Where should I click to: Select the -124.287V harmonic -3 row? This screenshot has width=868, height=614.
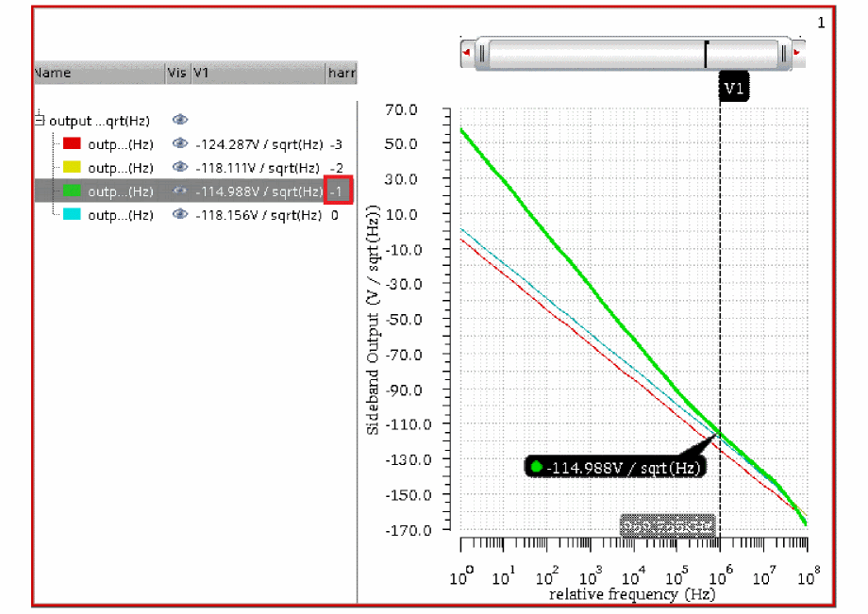tap(195, 143)
